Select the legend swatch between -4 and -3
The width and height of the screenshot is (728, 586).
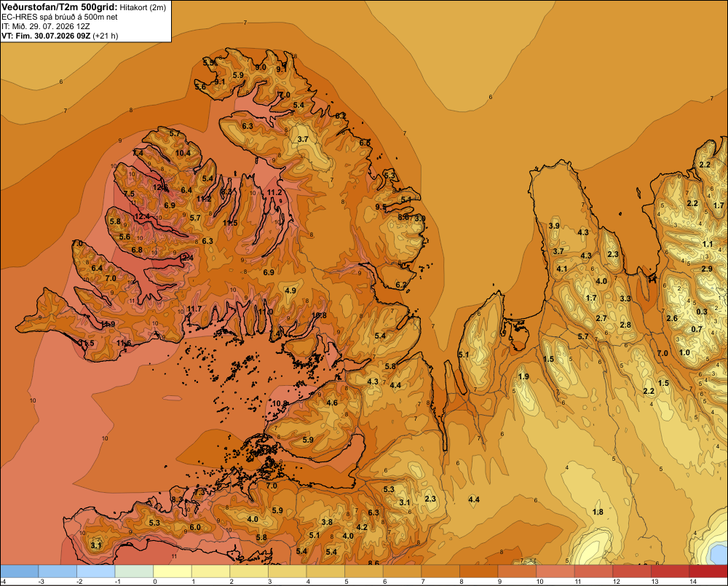pyautogui.click(x=20, y=571)
